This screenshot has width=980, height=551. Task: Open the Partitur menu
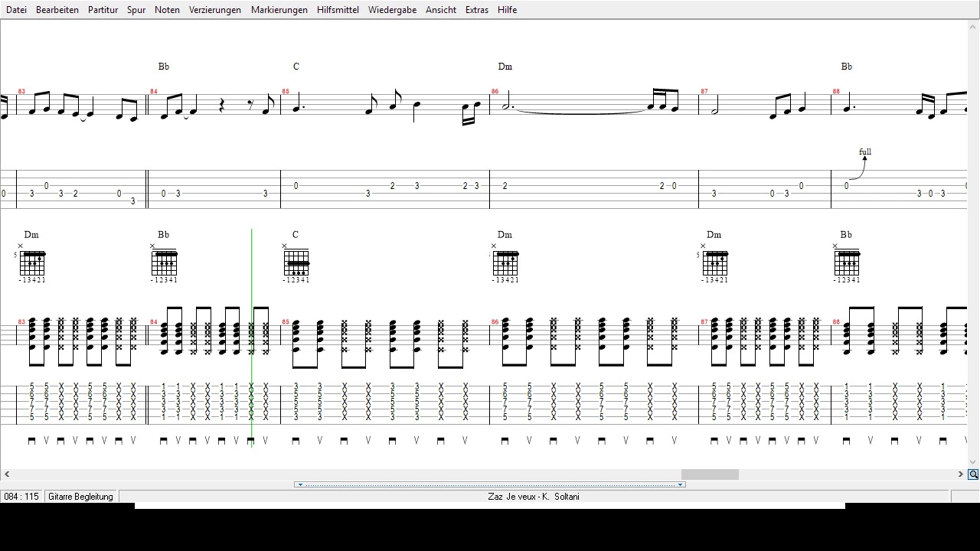[103, 10]
